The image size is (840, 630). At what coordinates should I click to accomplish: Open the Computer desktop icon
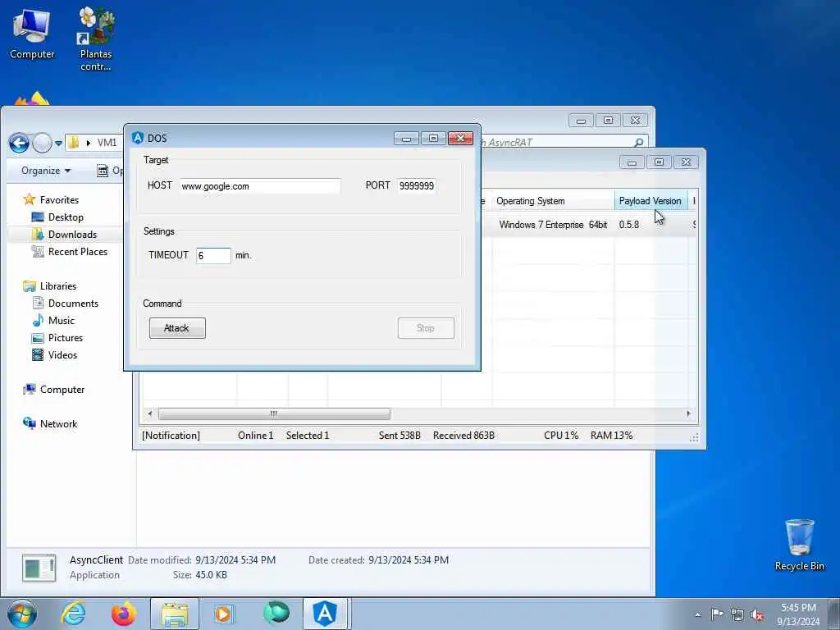(x=32, y=34)
